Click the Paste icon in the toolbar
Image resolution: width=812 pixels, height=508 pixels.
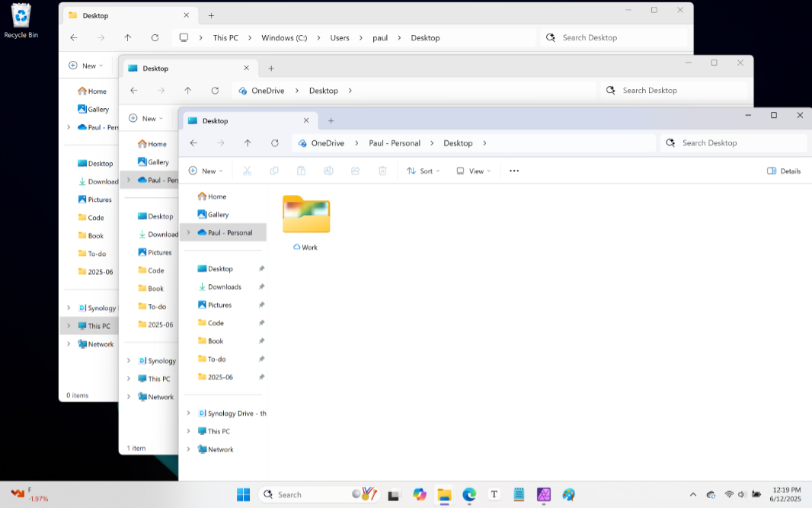301,171
